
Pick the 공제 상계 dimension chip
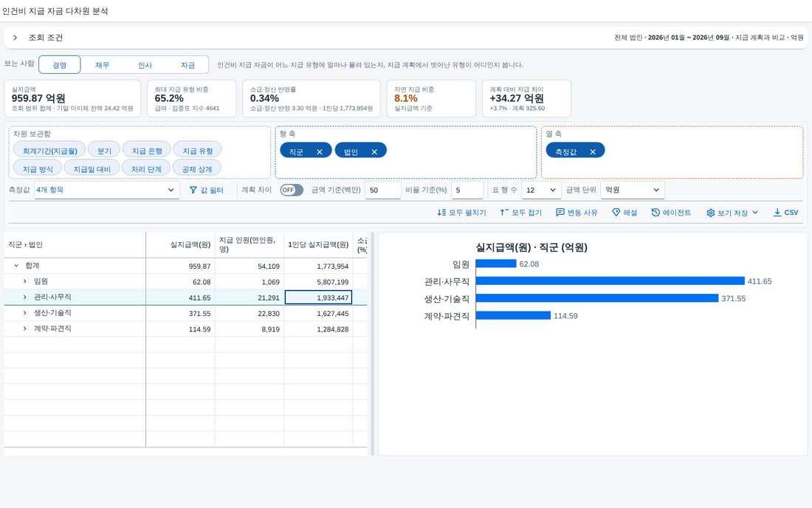197,169
